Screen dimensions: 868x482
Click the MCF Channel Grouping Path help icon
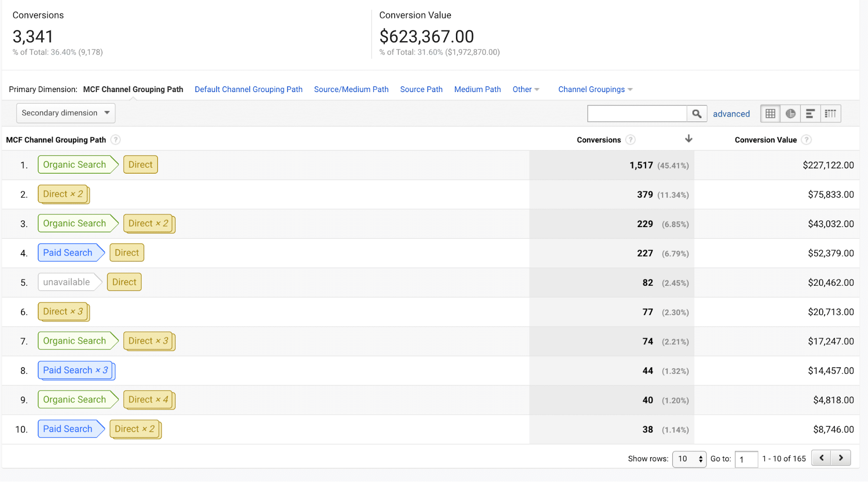(x=115, y=140)
